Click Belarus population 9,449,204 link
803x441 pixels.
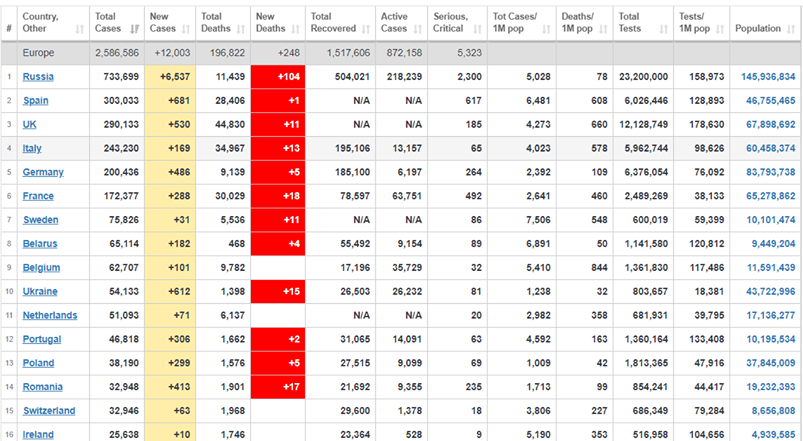[773, 244]
